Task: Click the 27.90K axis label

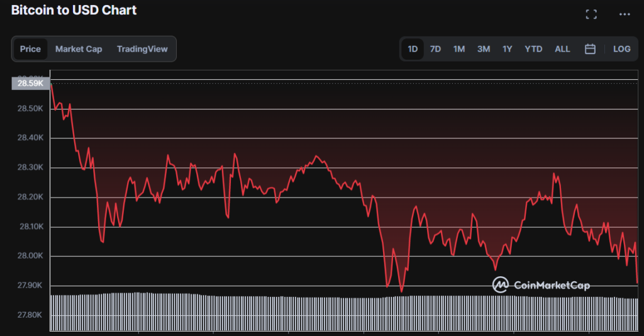Action: point(30,286)
